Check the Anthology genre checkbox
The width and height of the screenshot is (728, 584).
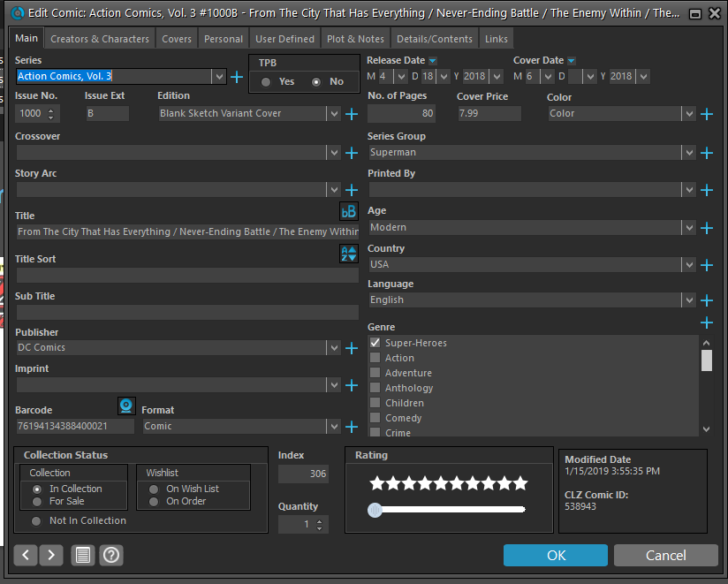click(x=375, y=388)
